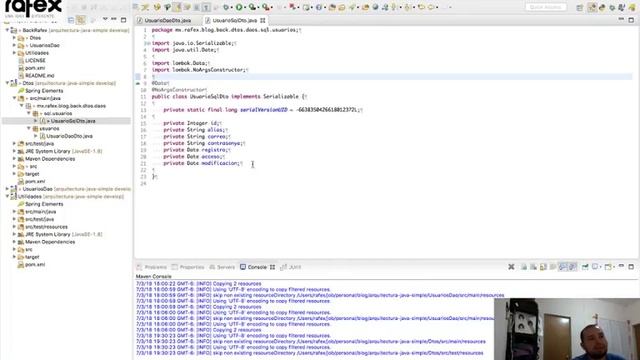The height and width of the screenshot is (360, 640).
Task: Click the Maven Console label
Action: coord(153,276)
